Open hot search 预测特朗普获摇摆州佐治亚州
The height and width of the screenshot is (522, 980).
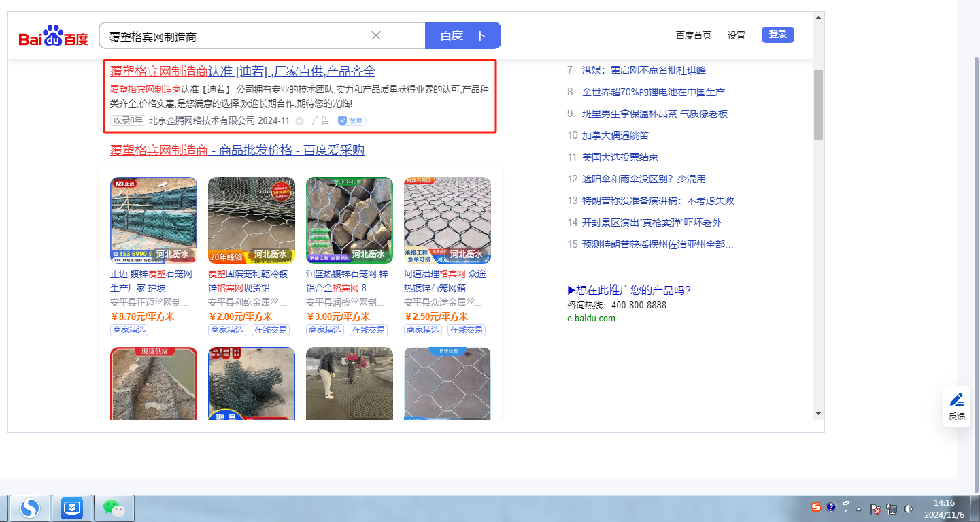pyautogui.click(x=658, y=244)
